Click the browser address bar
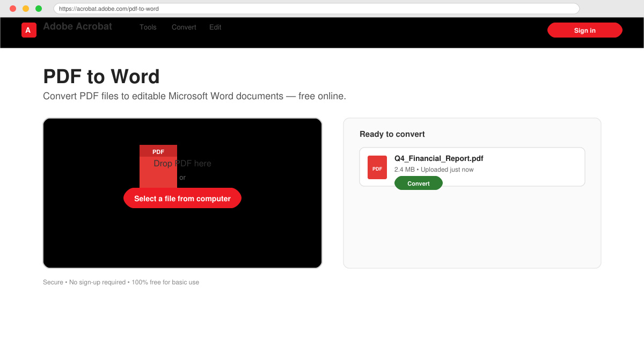 [317, 9]
